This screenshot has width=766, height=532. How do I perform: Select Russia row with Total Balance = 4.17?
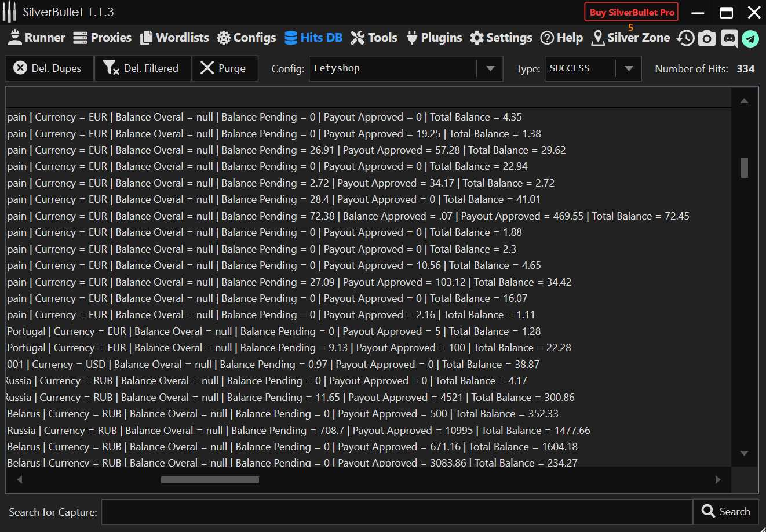point(369,381)
